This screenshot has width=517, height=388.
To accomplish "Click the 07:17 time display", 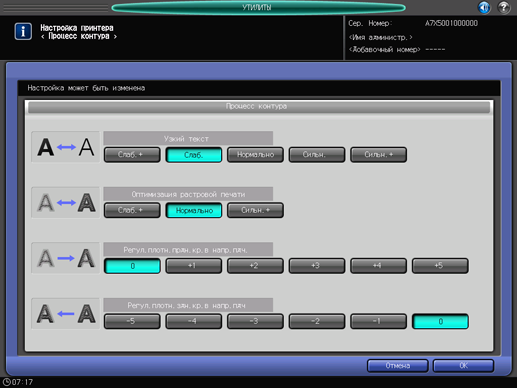I will (x=22, y=382).
